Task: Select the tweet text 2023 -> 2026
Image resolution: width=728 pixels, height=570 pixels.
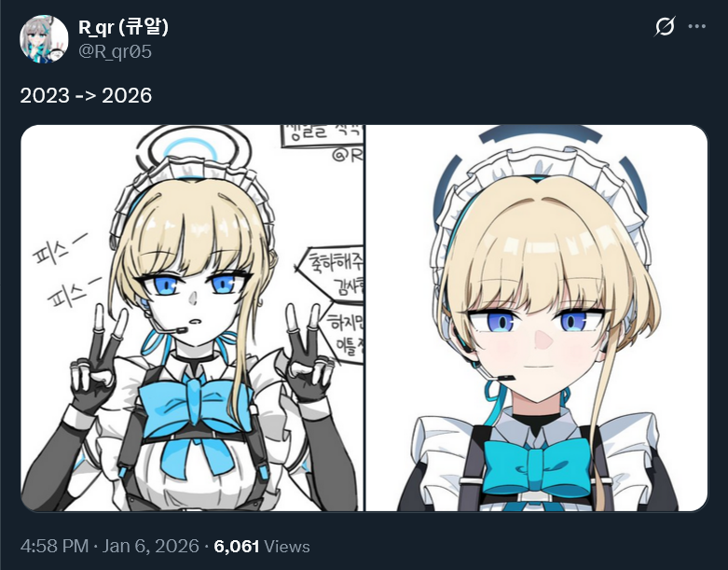Action: pos(86,96)
